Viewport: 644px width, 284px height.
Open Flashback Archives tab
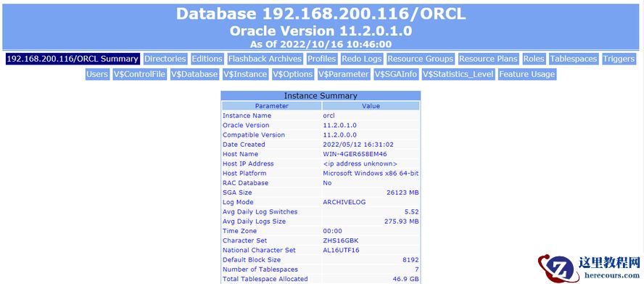point(265,59)
